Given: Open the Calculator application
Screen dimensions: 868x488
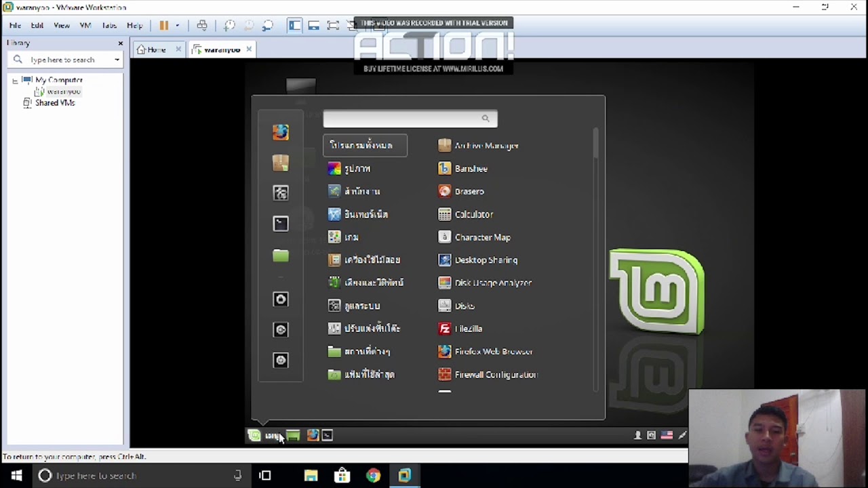Looking at the screenshot, I should (466, 215).
